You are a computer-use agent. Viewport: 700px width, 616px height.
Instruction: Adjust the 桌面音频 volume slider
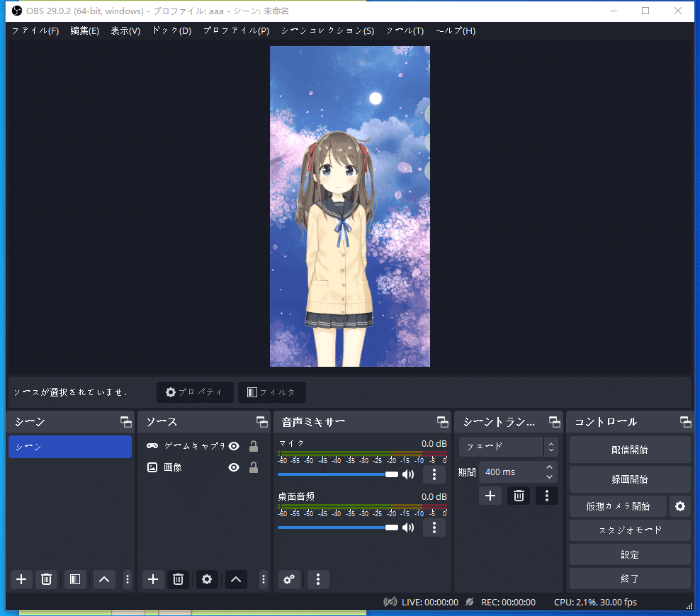click(338, 527)
